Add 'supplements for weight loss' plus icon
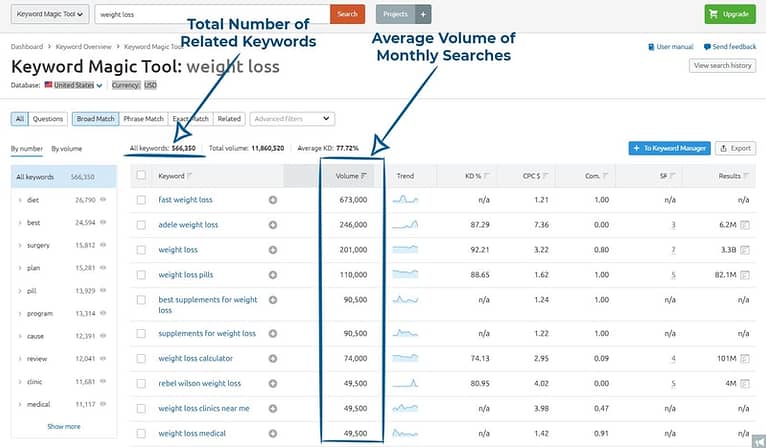 click(x=273, y=333)
